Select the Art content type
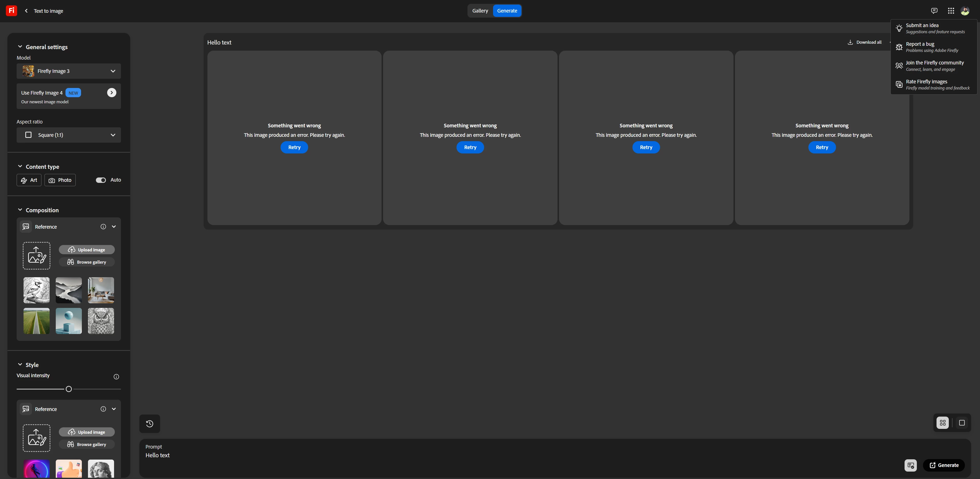Screen dimensions: 980x479 coord(29,180)
